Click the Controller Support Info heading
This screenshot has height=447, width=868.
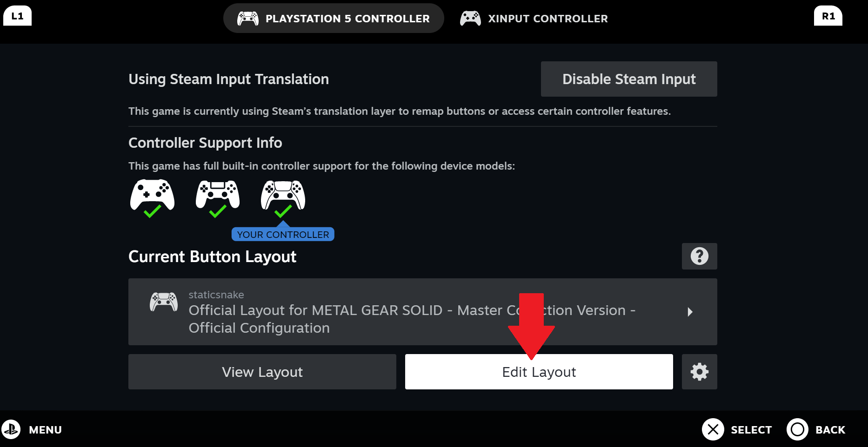pyautogui.click(x=205, y=143)
